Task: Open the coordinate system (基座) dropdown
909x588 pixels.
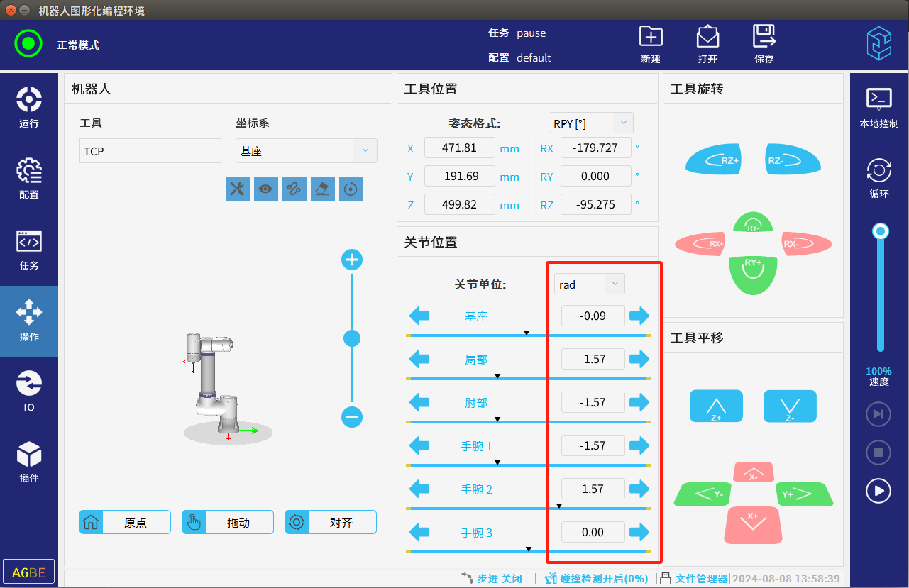Action: pos(306,151)
